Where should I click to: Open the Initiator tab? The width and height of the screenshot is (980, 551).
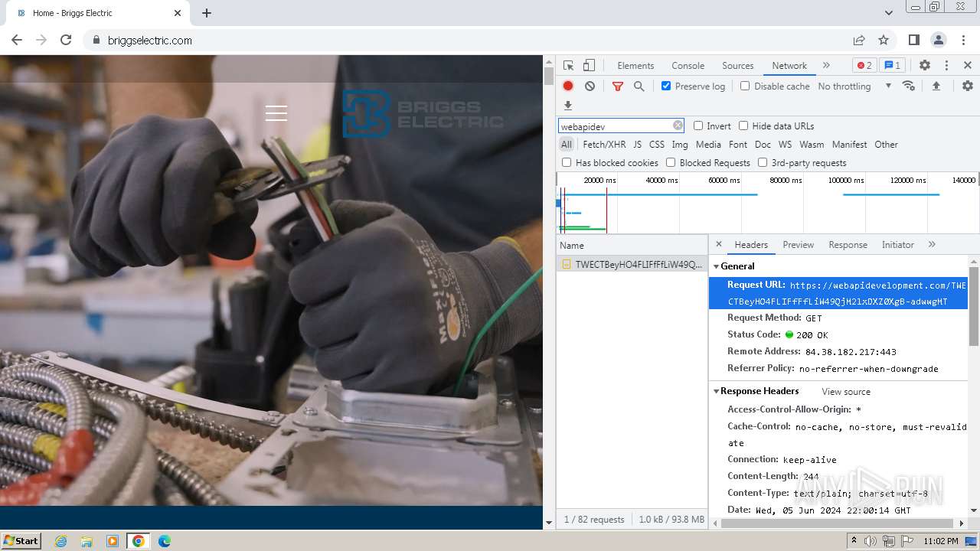tap(897, 245)
